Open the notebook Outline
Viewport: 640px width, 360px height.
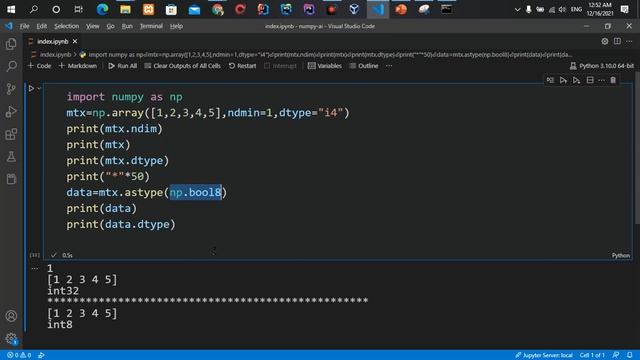[x=364, y=66]
